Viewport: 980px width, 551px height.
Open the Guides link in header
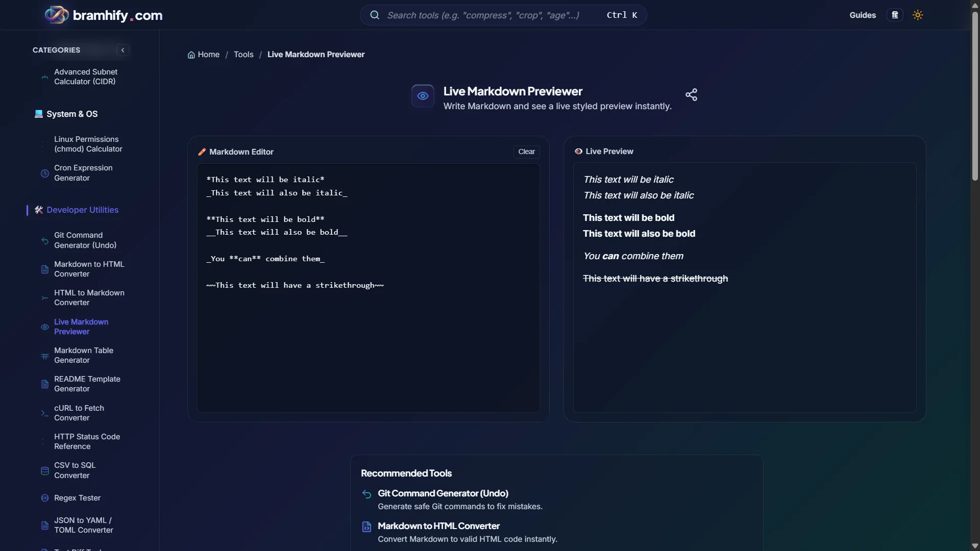click(x=863, y=15)
